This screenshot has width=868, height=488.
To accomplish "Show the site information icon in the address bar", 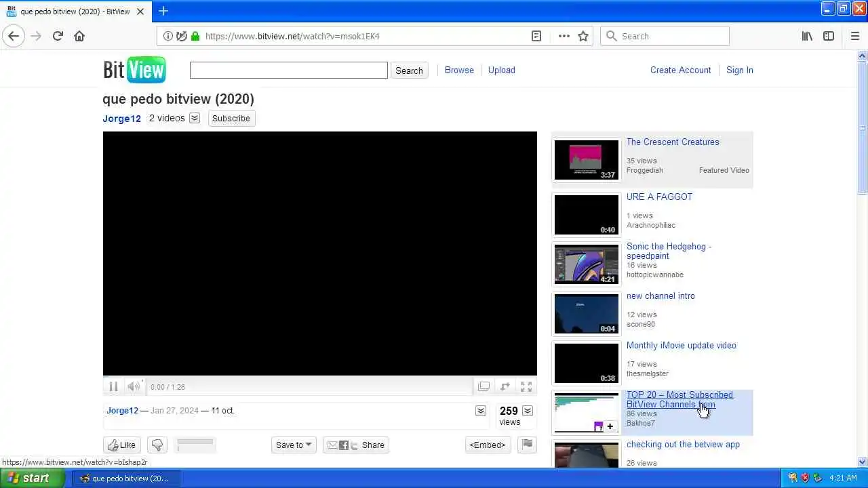I will click(168, 36).
